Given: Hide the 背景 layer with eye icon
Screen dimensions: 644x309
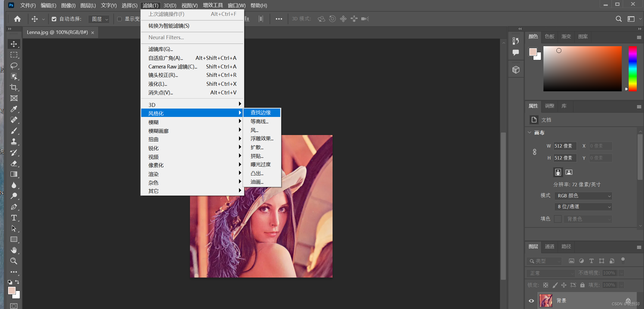Looking at the screenshot, I should click(531, 301).
